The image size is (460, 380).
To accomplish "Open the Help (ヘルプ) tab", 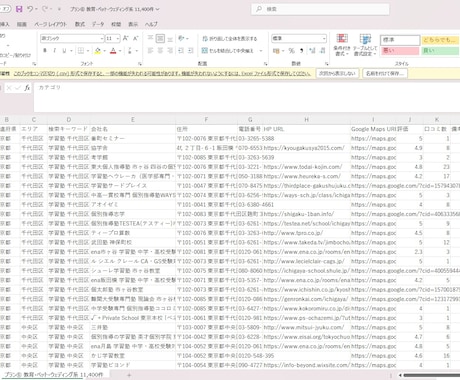I will [x=151, y=24].
